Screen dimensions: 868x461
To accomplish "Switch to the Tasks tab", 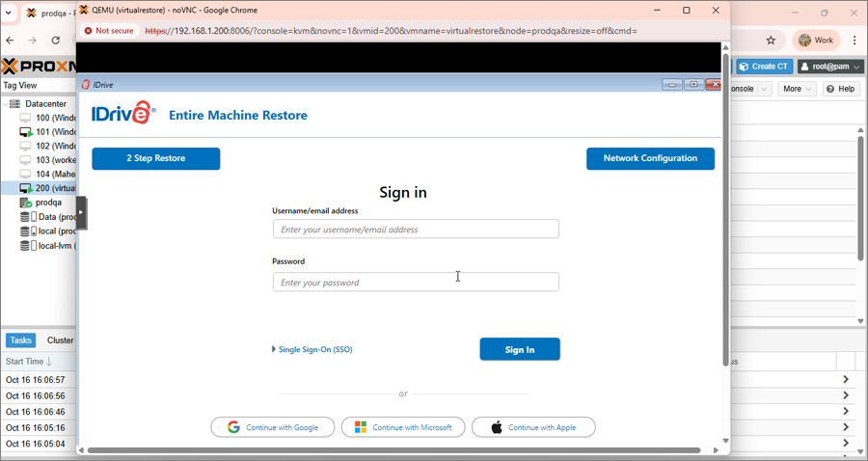I will [x=20, y=340].
